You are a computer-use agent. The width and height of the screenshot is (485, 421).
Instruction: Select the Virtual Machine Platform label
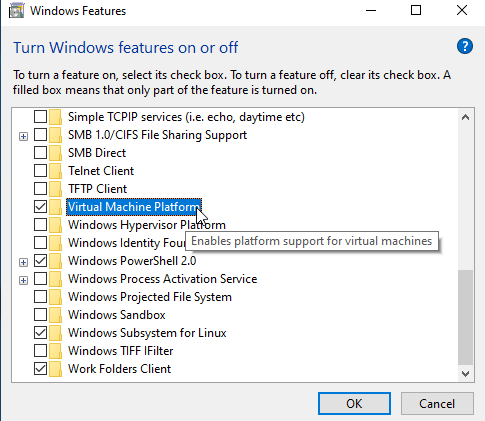pyautogui.click(x=134, y=207)
